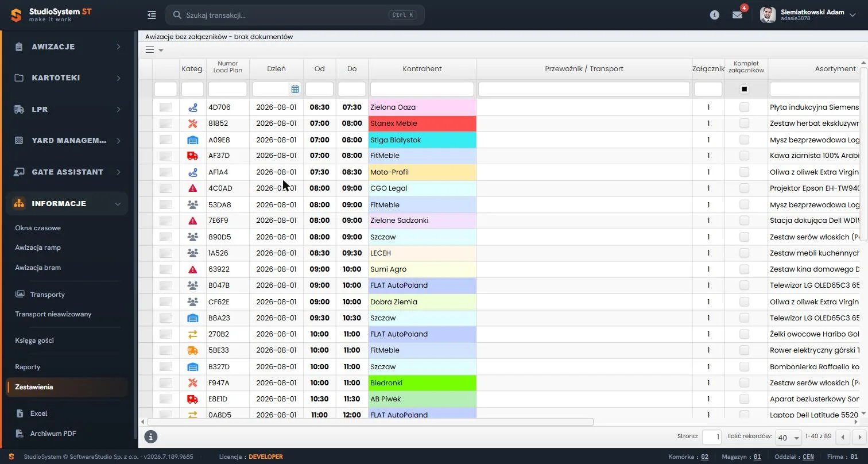Open Okna czasowe in the sidebar
Image resolution: width=868 pixels, height=464 pixels.
coord(38,228)
